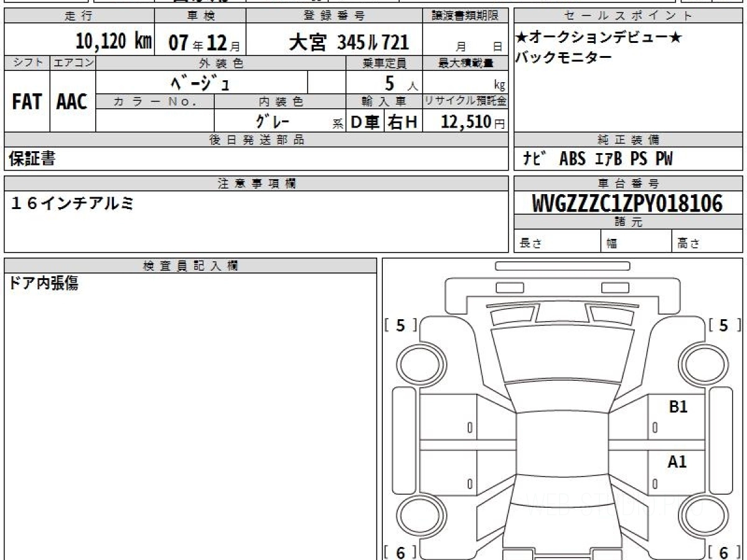Select registration number 大宮 345ル721
The height and width of the screenshot is (560, 747).
[x=349, y=42]
